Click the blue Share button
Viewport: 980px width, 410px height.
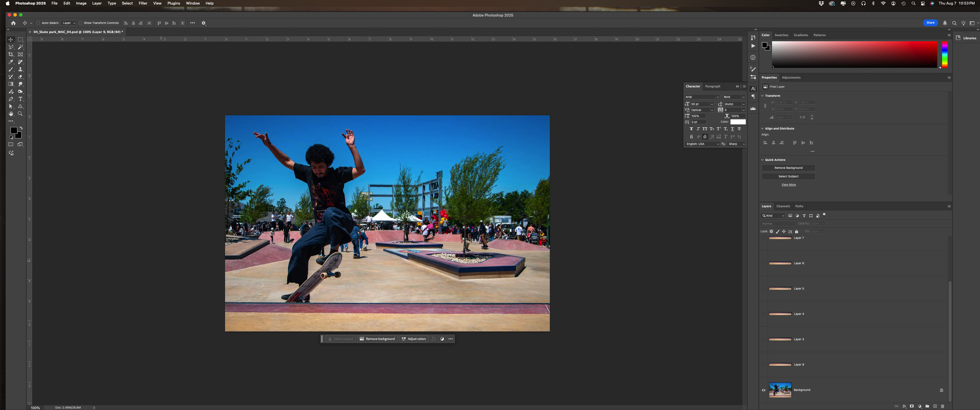click(930, 23)
